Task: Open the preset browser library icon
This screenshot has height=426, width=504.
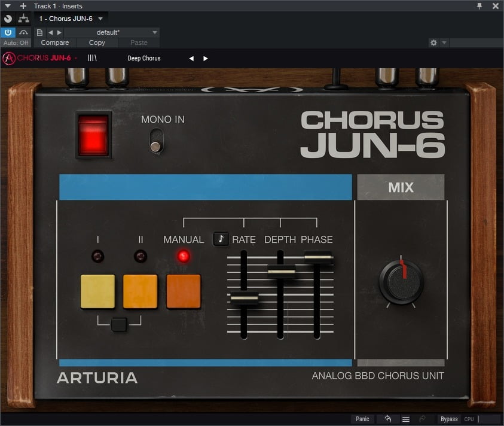Action: click(92, 58)
